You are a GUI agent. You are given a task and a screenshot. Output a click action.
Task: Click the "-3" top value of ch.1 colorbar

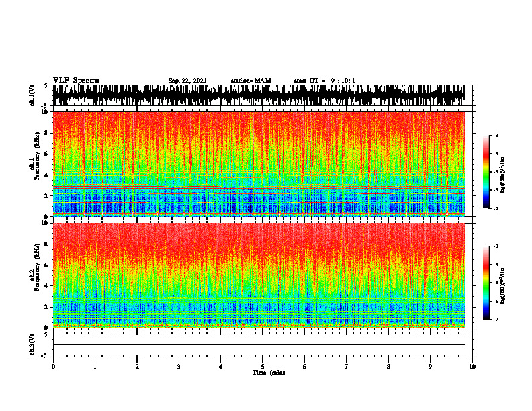(x=495, y=135)
